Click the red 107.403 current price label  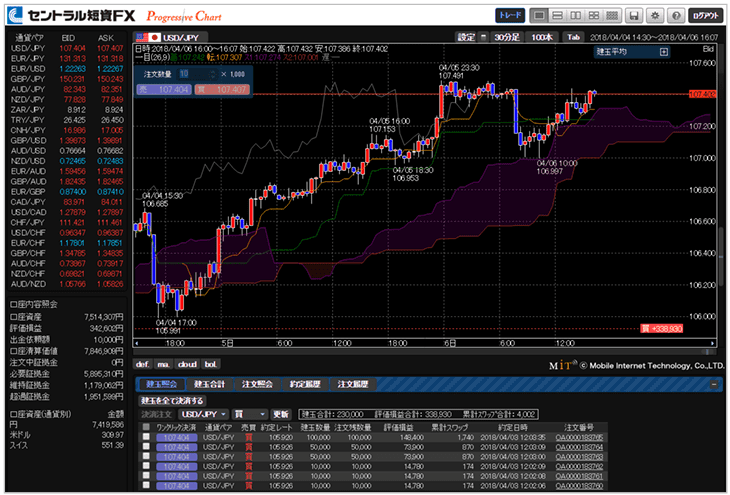pos(703,95)
